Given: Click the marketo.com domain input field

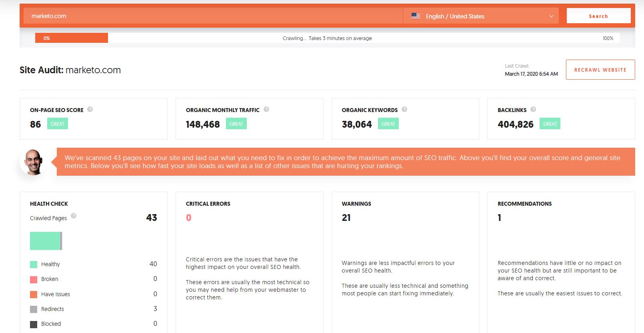Looking at the screenshot, I should coord(213,16).
